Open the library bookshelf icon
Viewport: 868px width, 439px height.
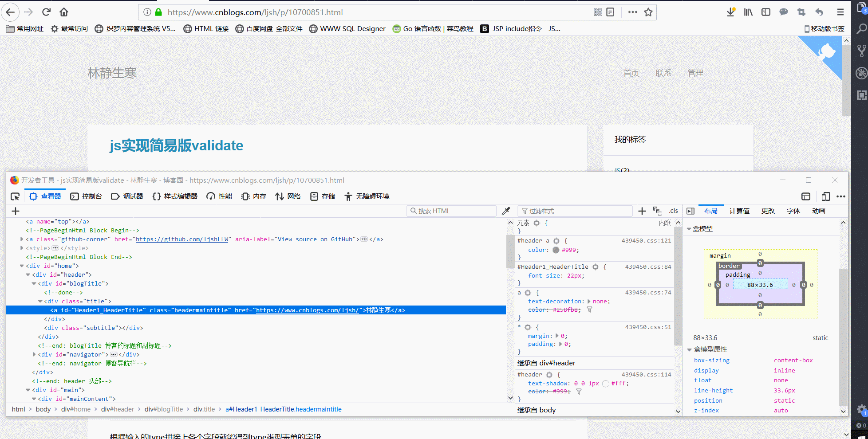(748, 12)
